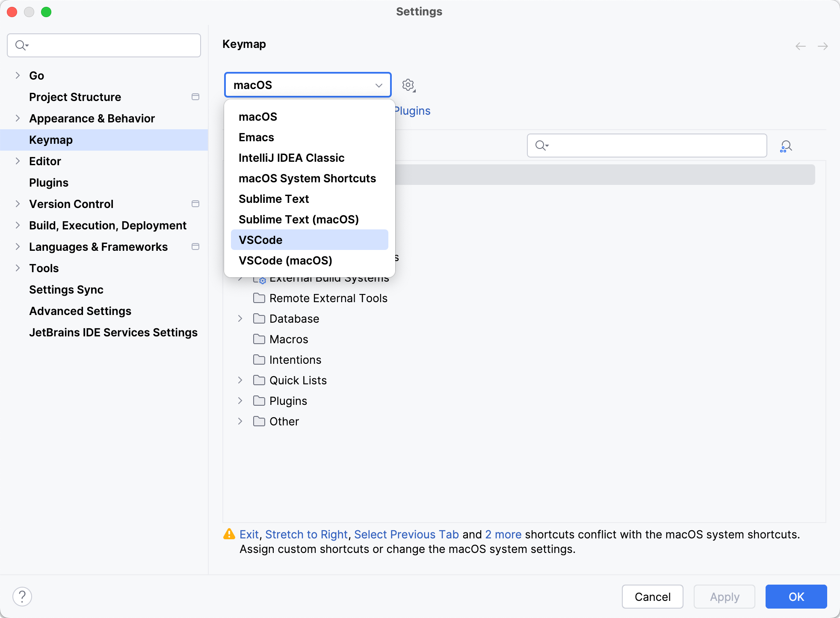Click the 2 more shortcuts link
This screenshot has width=840, height=618.
pos(503,534)
